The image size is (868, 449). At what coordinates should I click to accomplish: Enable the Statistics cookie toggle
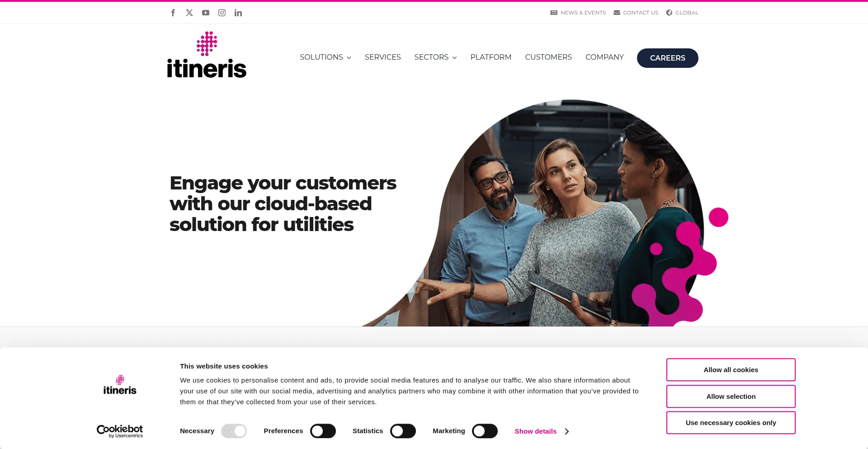coord(403,431)
